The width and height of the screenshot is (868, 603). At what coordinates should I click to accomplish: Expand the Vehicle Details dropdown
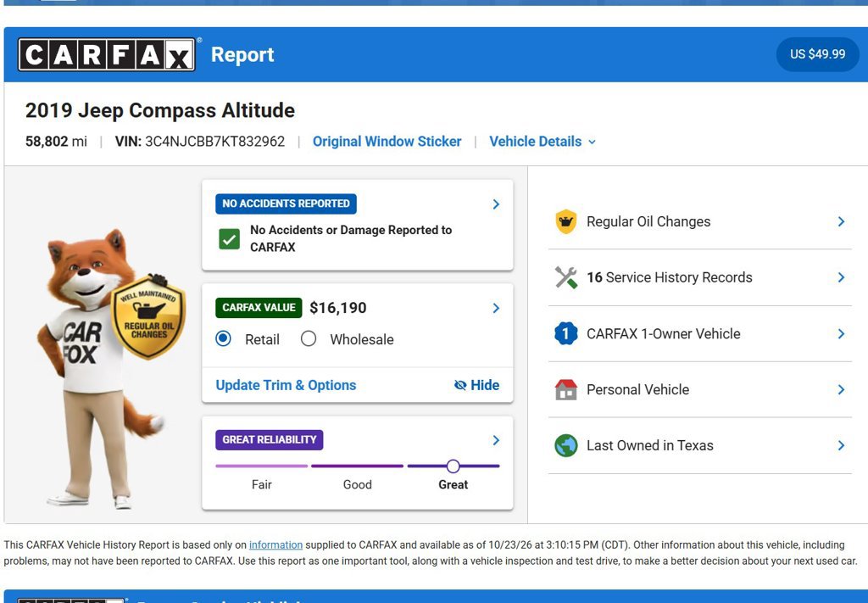(542, 142)
